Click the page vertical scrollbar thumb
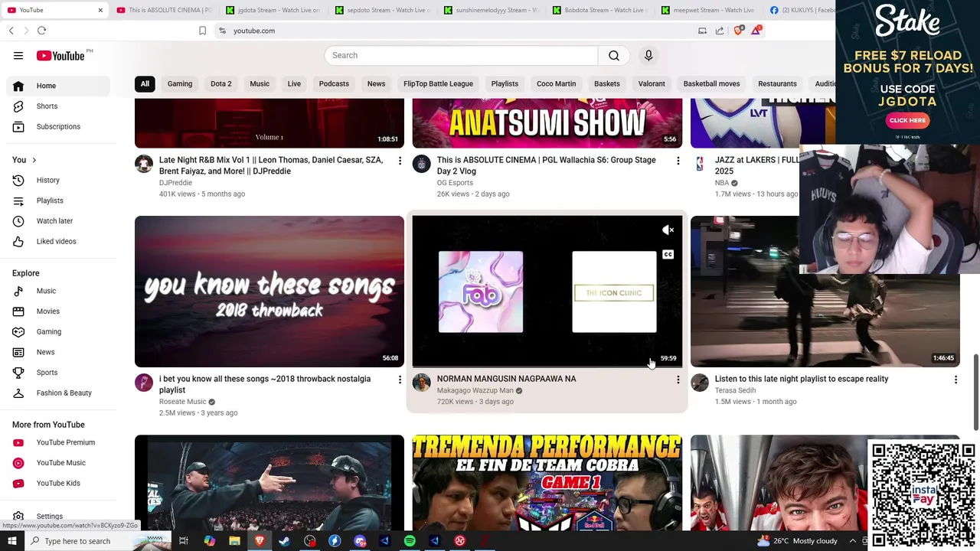 tap(975, 392)
